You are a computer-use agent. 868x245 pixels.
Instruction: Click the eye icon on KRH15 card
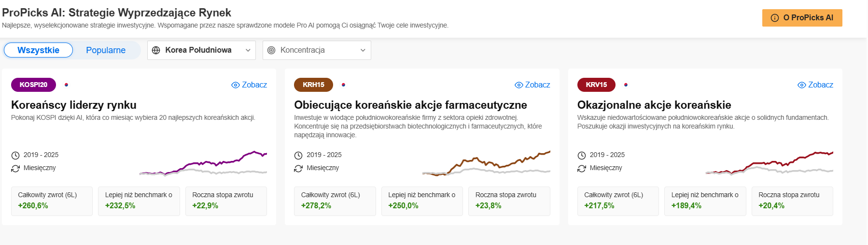tap(519, 85)
